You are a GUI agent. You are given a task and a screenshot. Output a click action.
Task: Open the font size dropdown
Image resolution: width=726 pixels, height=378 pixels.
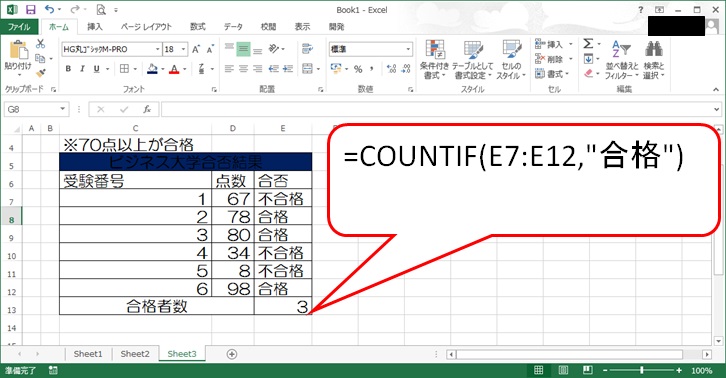click(x=183, y=49)
